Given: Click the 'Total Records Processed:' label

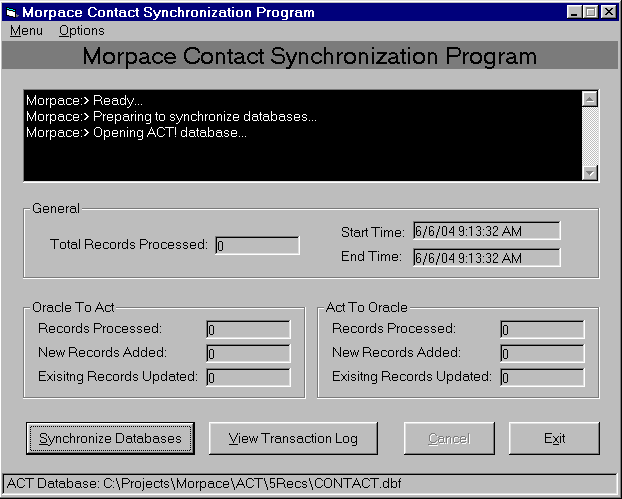Looking at the screenshot, I should pyautogui.click(x=129, y=244).
